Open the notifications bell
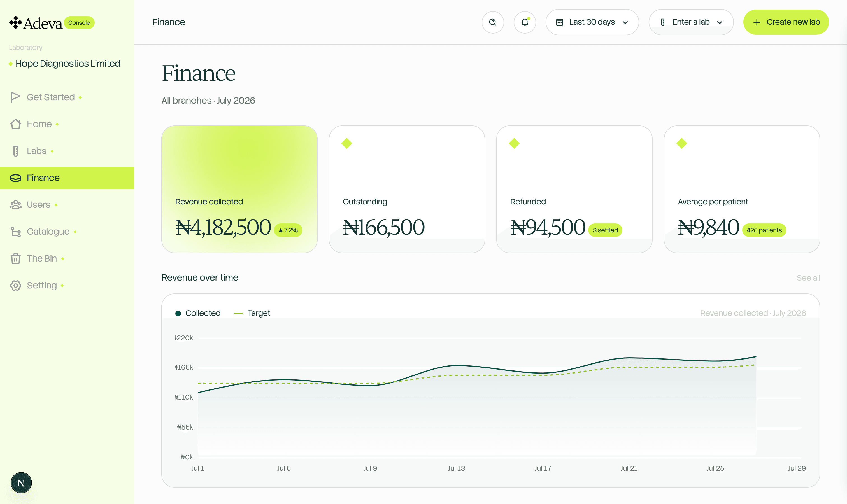 coord(525,22)
